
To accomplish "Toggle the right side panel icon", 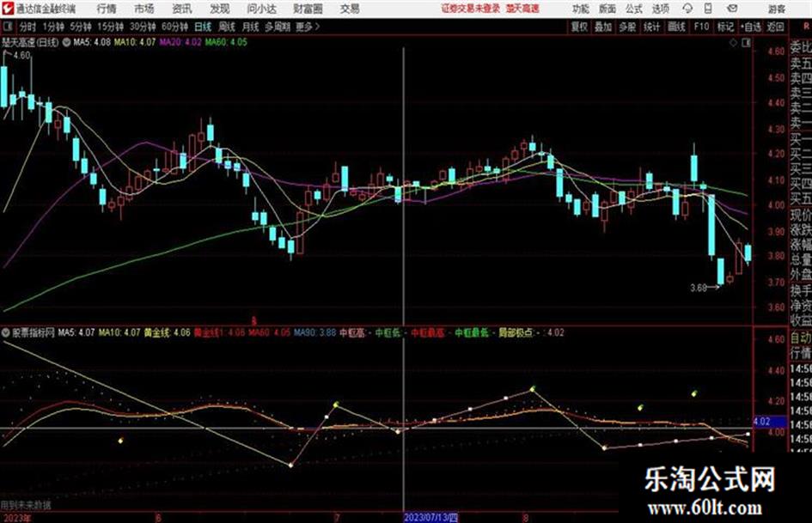I will coord(746,43).
